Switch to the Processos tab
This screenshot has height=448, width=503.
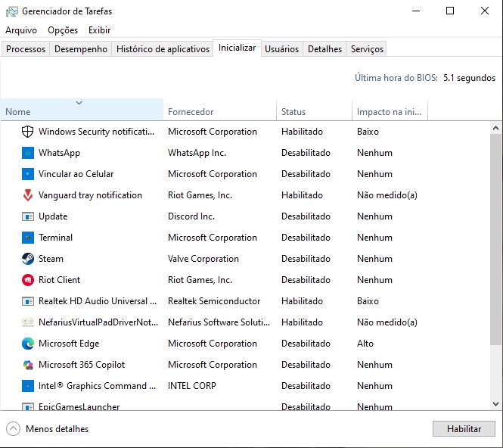[26, 49]
